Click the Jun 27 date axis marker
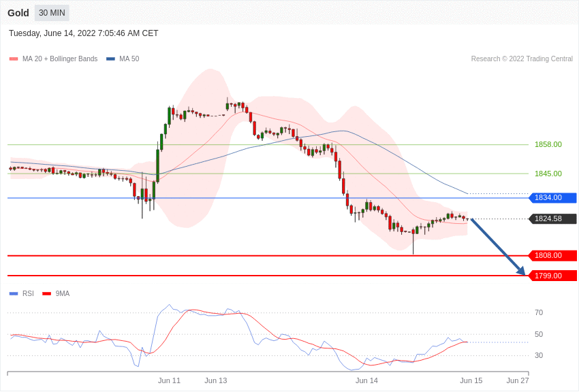Screen dimensions: 579x392 coord(518,380)
